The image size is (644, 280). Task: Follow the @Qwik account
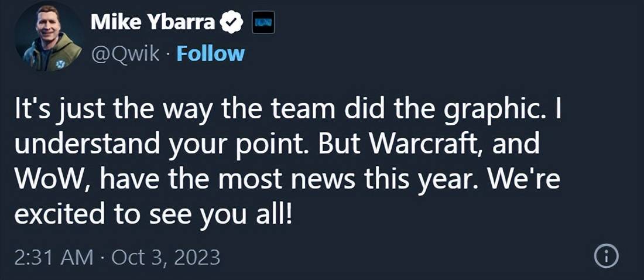point(211,54)
